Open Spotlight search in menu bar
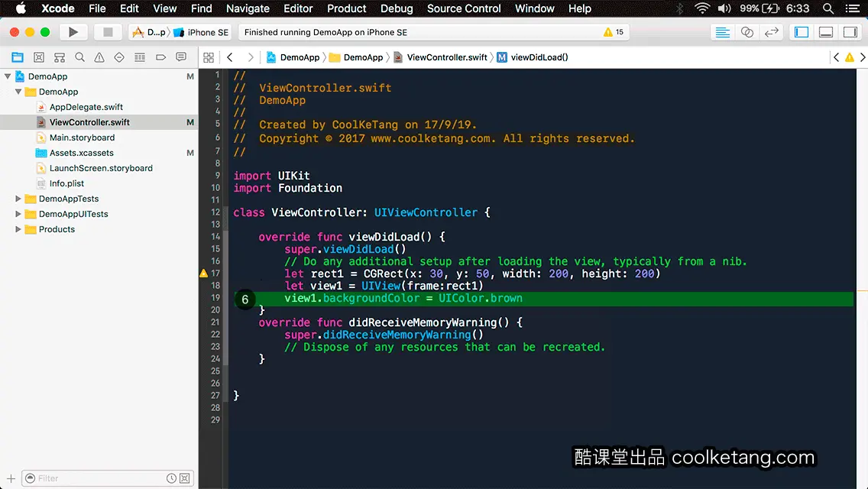The height and width of the screenshot is (489, 868). click(828, 8)
